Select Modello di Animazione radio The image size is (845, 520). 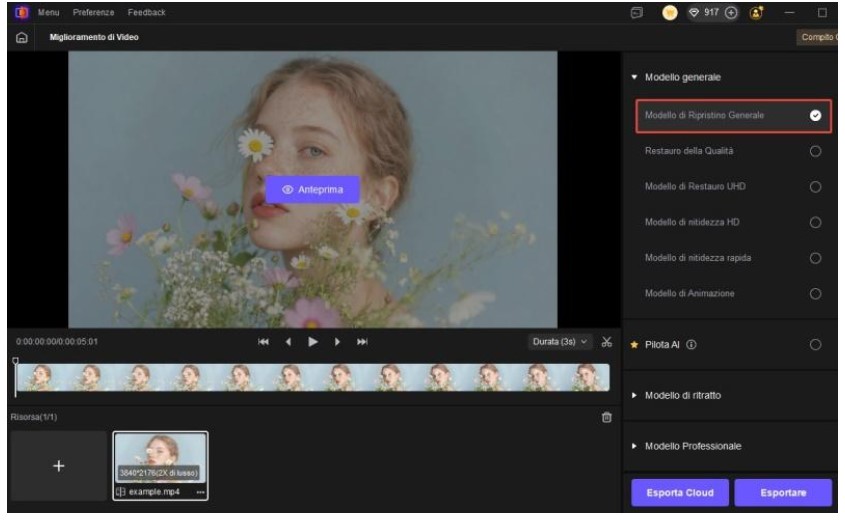pos(815,294)
